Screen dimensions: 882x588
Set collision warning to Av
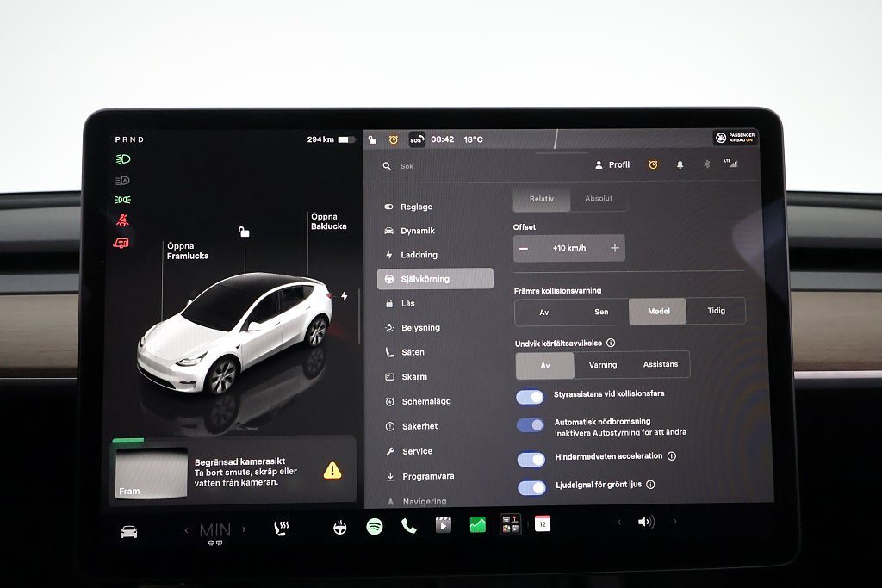click(544, 312)
